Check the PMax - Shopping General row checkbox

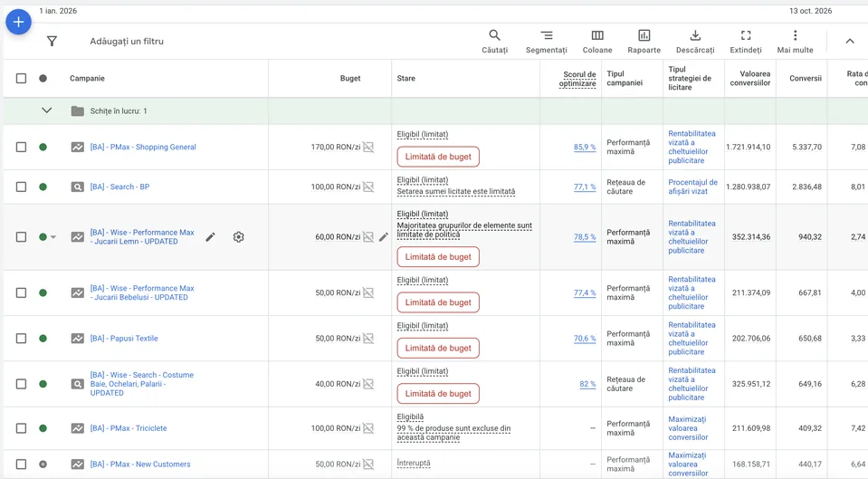21,148
